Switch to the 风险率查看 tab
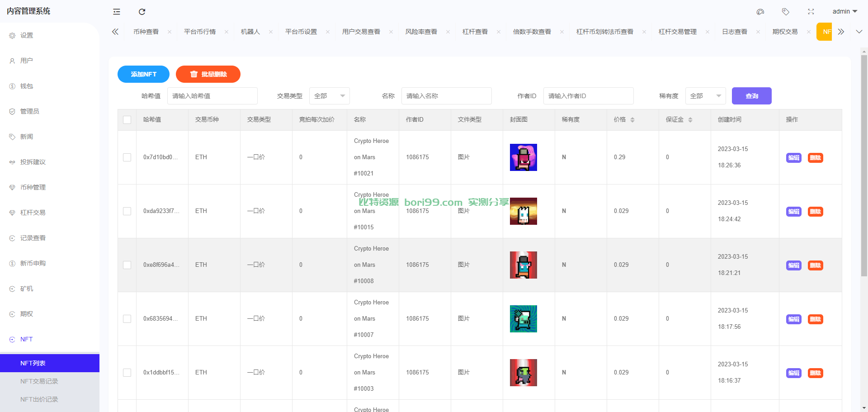Screen dimensions: 868x412 click(421, 32)
